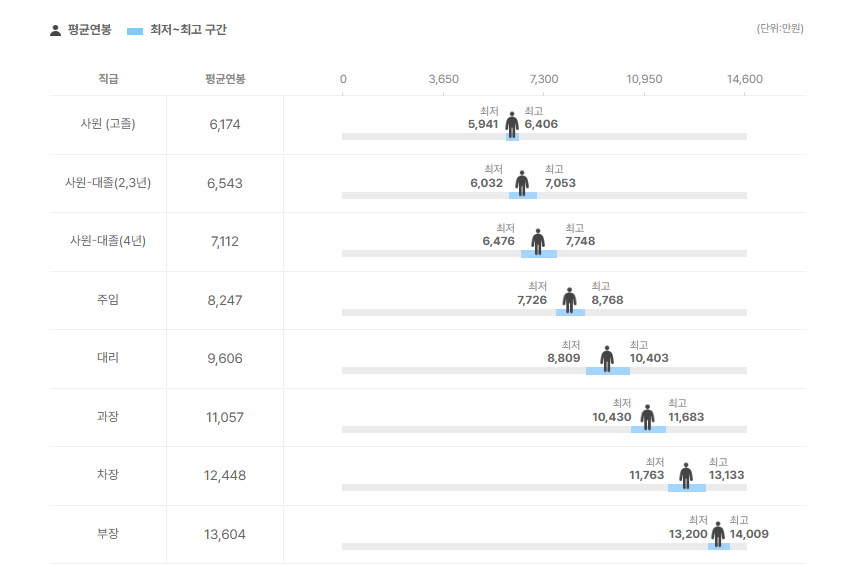Click the 14,009 maximum salary value
This screenshot has width=854, height=577.
pos(749,534)
